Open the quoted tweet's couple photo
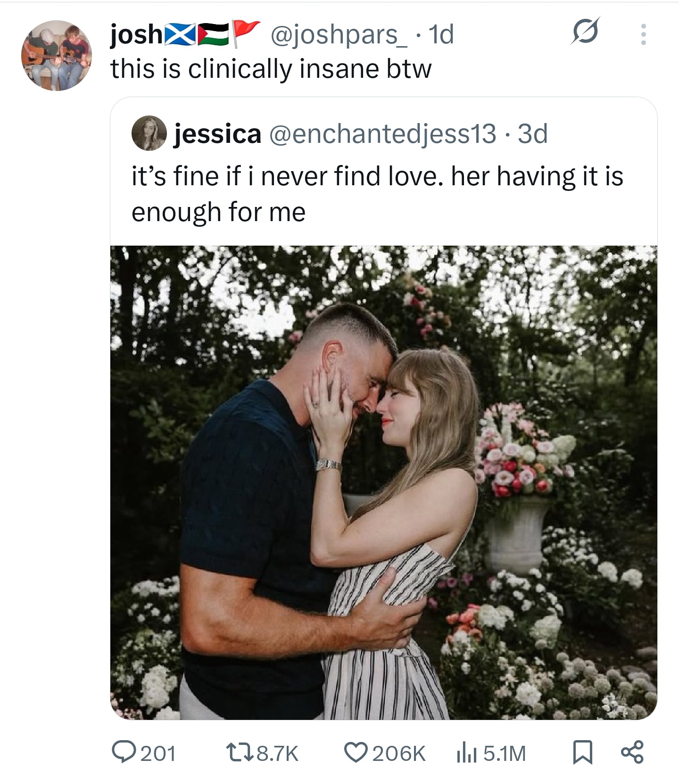The image size is (679, 784). 383,482
